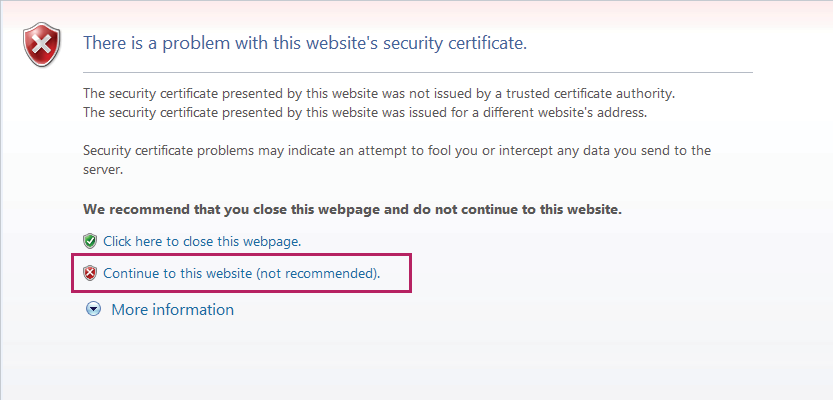Click the 'trusted certificate authority' message line

[379, 94]
